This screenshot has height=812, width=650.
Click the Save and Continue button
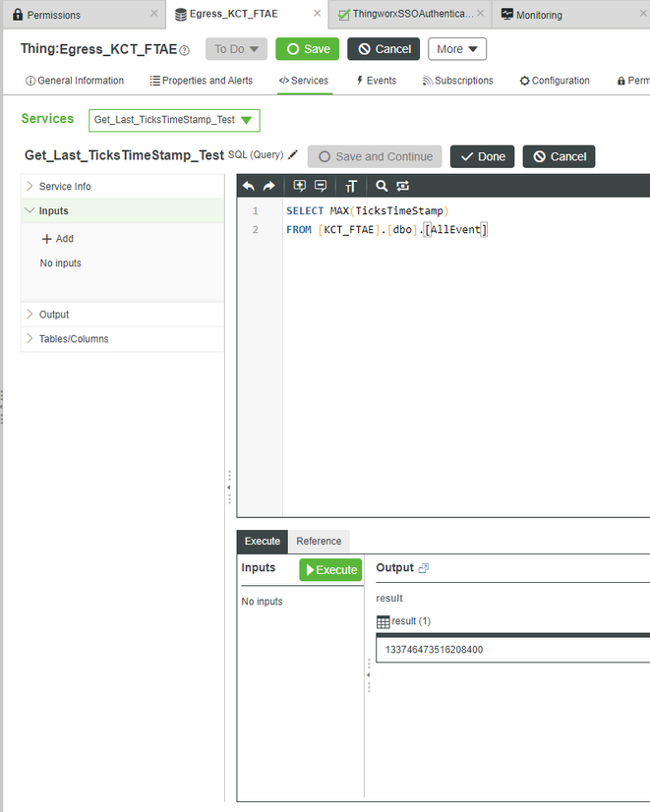(x=375, y=156)
